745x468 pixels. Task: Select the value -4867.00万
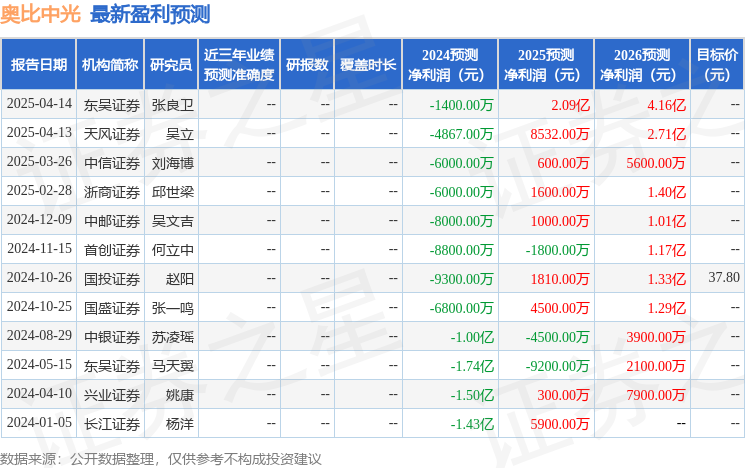pyautogui.click(x=461, y=134)
